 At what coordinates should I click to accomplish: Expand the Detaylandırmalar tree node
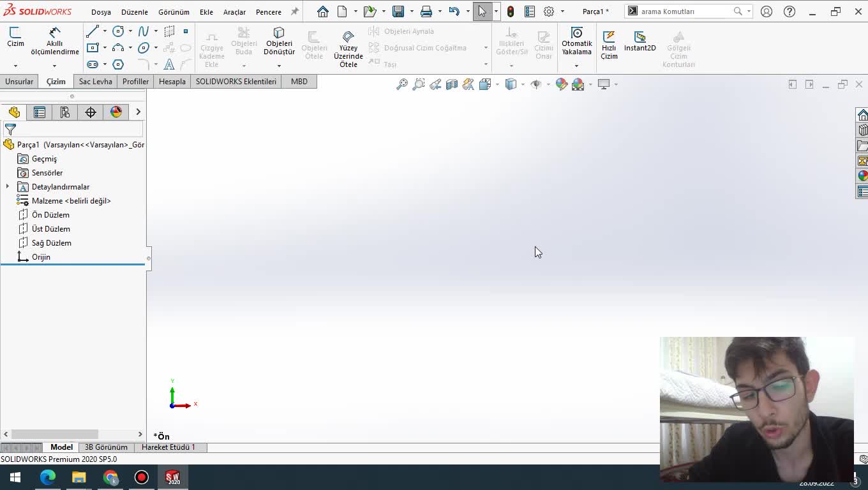point(8,187)
